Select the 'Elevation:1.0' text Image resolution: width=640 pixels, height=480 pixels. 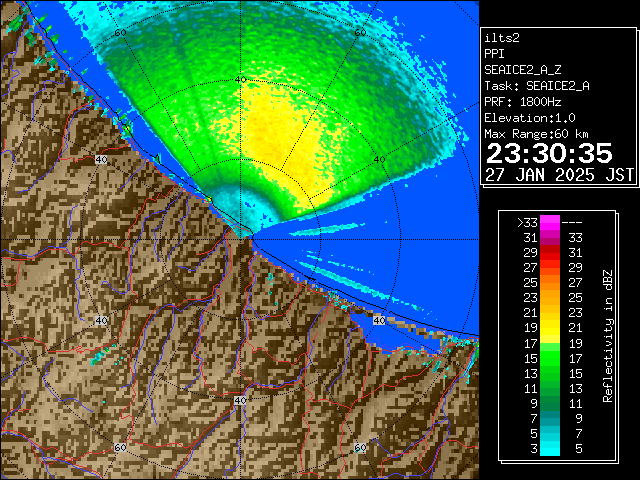coord(530,118)
